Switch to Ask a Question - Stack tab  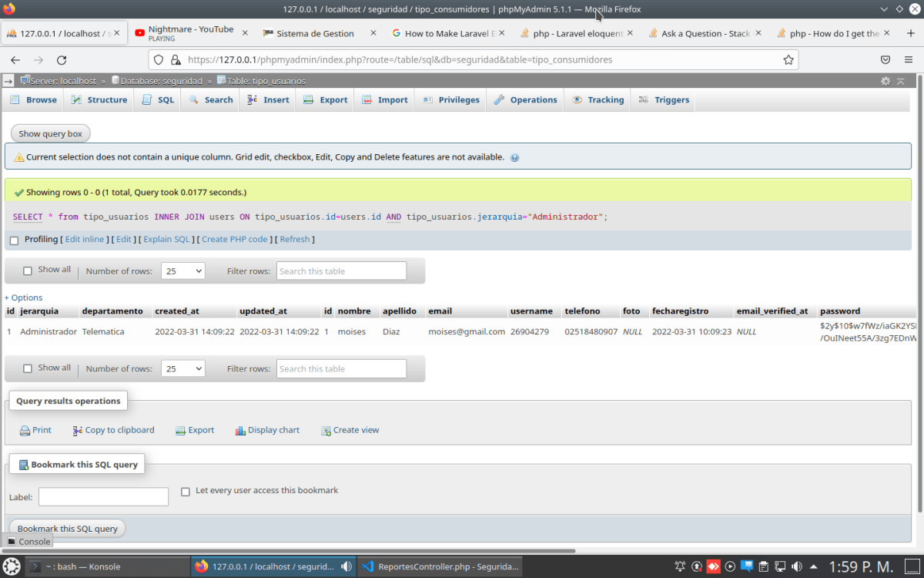coord(705,33)
